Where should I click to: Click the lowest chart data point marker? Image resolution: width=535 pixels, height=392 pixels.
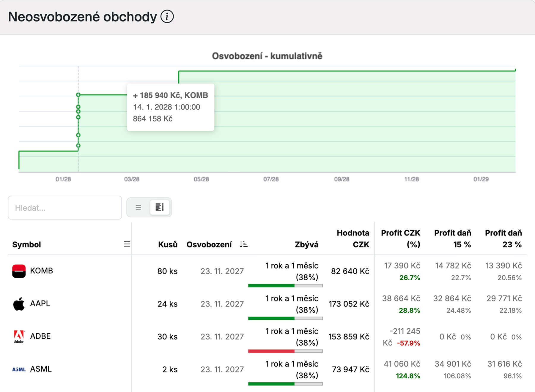coord(78,146)
